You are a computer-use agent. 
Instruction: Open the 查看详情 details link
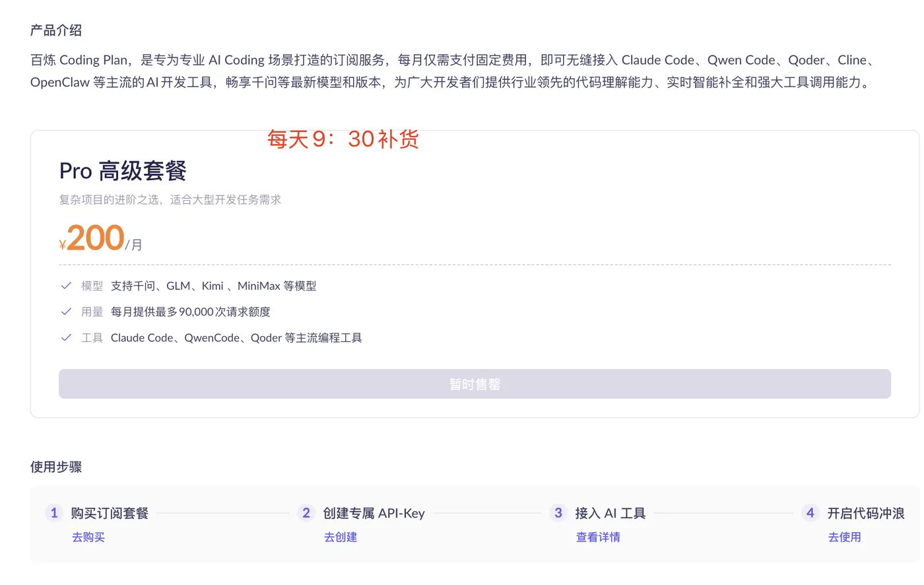tap(597, 537)
